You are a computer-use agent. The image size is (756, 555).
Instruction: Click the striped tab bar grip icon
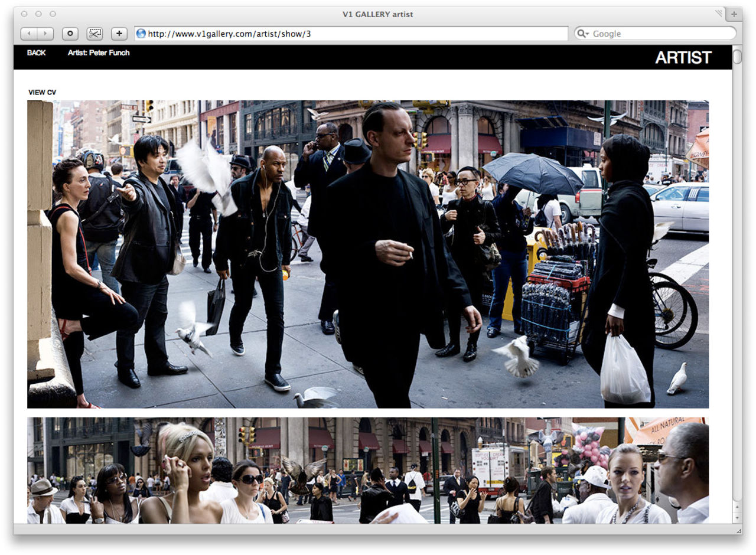tap(719, 13)
